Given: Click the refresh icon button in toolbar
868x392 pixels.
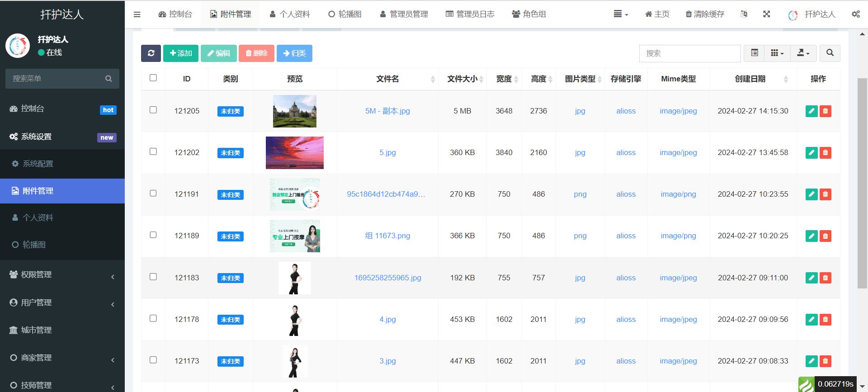Looking at the screenshot, I should point(151,53).
